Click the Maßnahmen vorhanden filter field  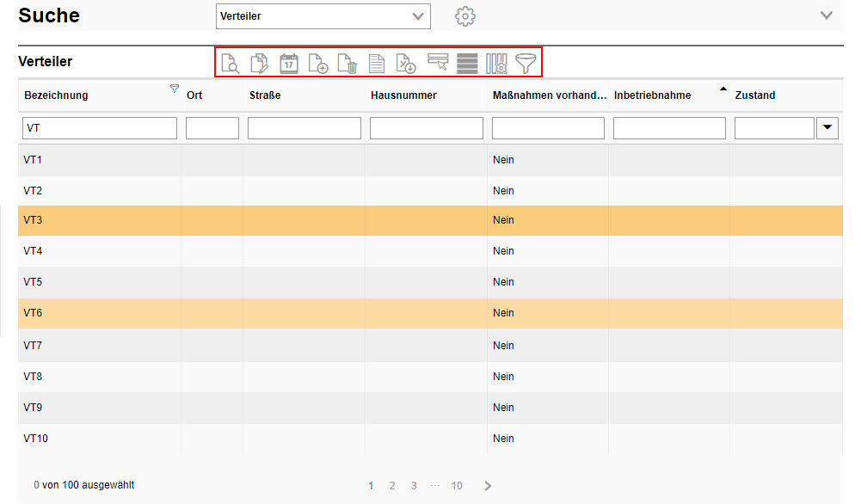[x=548, y=128]
